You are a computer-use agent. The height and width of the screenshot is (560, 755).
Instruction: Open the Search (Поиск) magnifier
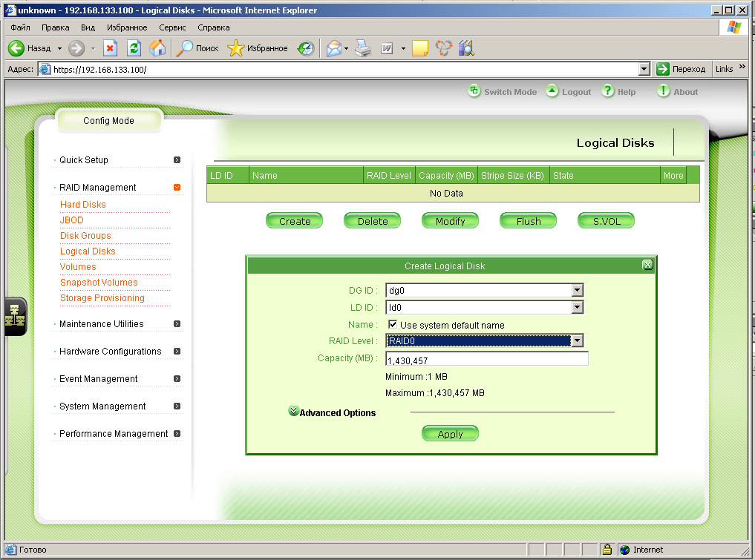pyautogui.click(x=184, y=48)
